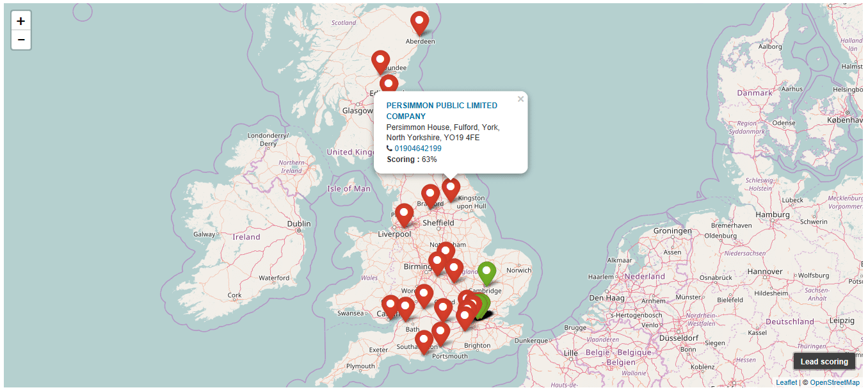
Task: Select the red marker near Worcester
Action: click(424, 296)
